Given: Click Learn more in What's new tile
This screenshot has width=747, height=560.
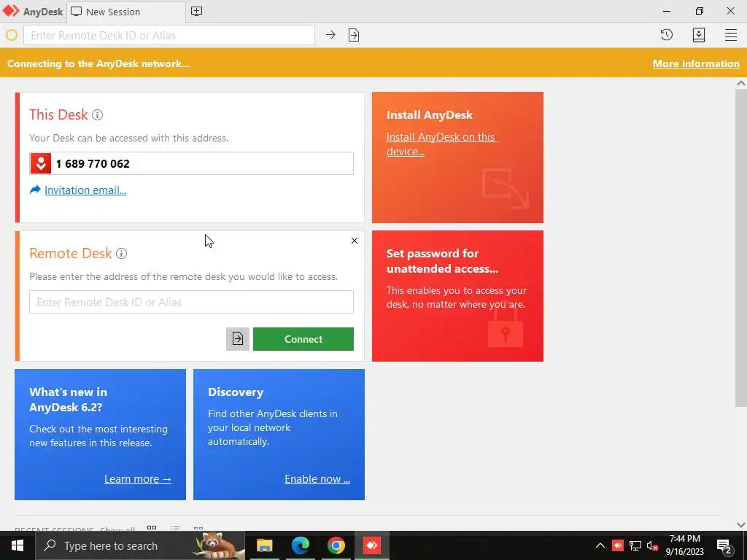Looking at the screenshot, I should 138,478.
